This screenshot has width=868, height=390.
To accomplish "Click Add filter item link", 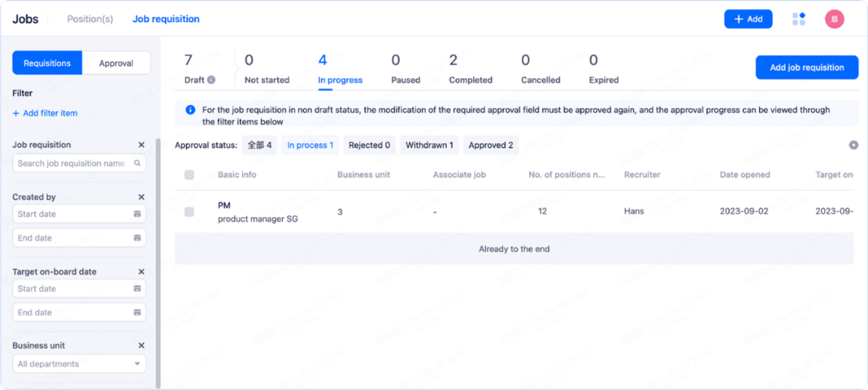I will [45, 113].
